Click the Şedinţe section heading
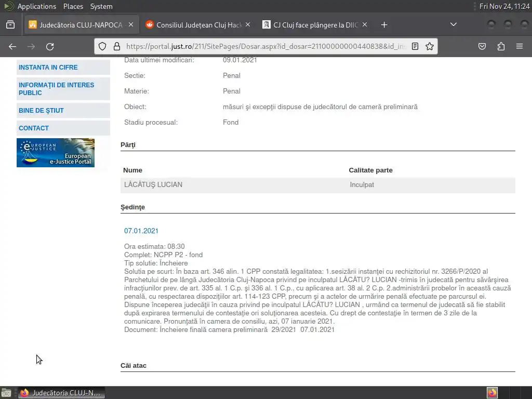 [132, 207]
